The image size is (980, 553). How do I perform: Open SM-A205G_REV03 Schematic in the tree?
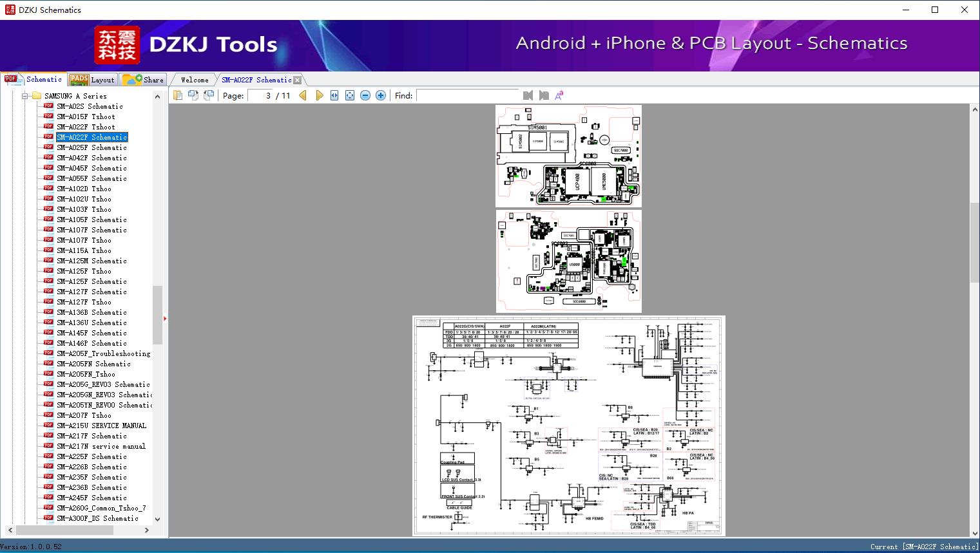coord(103,384)
